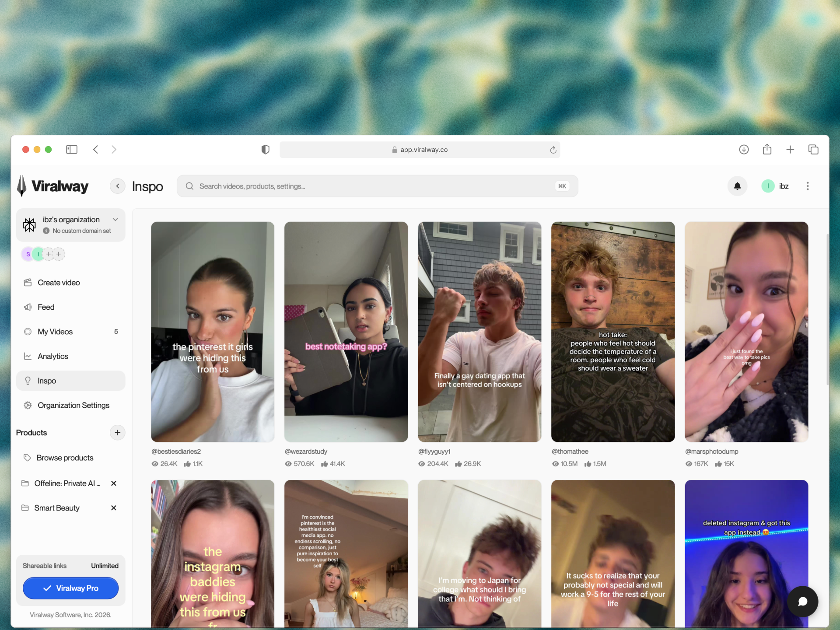The image size is (840, 630).
Task: Collapse the sidebar with the back chevron
Action: pyautogui.click(x=117, y=186)
